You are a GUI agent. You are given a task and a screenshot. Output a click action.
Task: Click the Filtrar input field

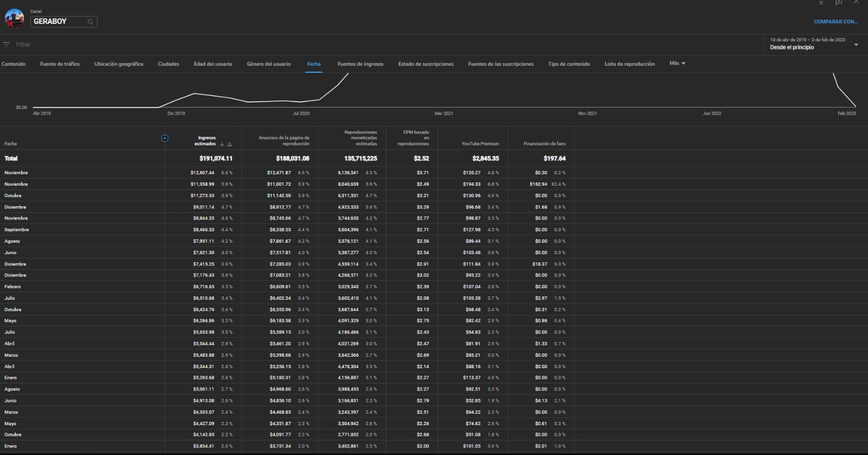tap(380, 45)
